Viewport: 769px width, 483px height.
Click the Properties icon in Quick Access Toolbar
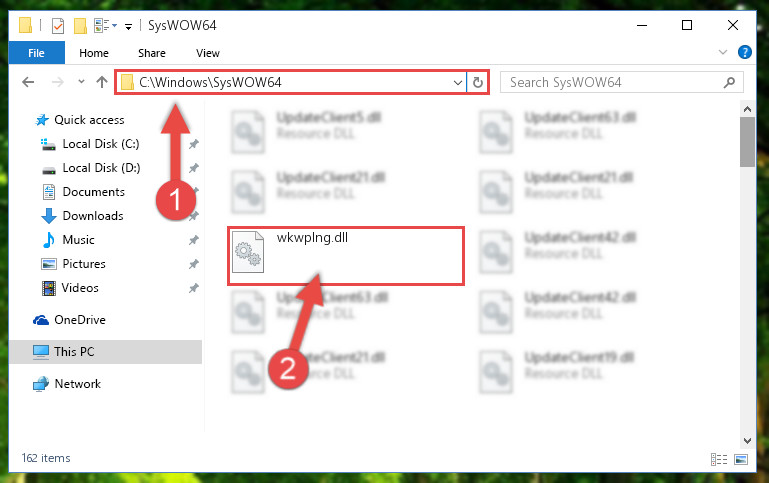click(57, 25)
